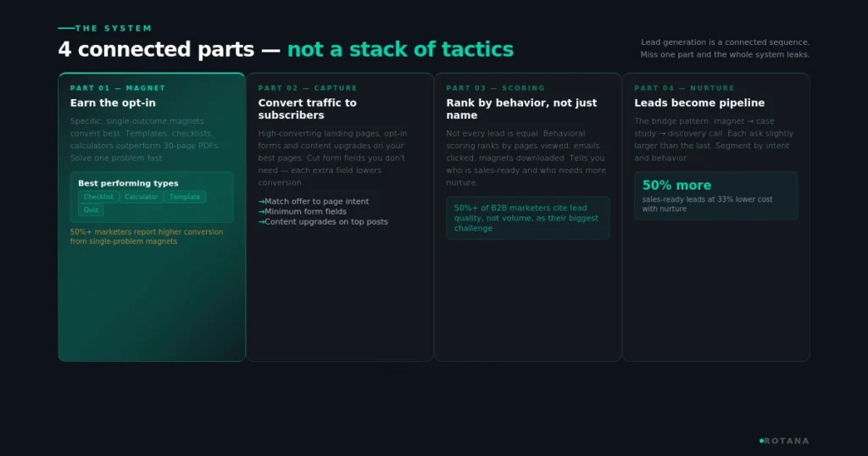The height and width of the screenshot is (456, 868).
Task: Select the Part 04 — Nurture label
Action: (x=684, y=88)
